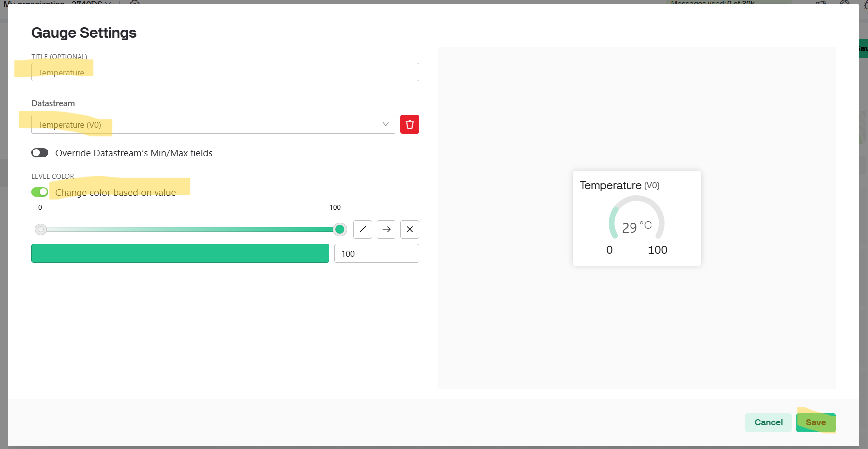Open the Temperature (V0) datastream dropdown
Screen dimensions: 868x449
[x=209, y=124]
